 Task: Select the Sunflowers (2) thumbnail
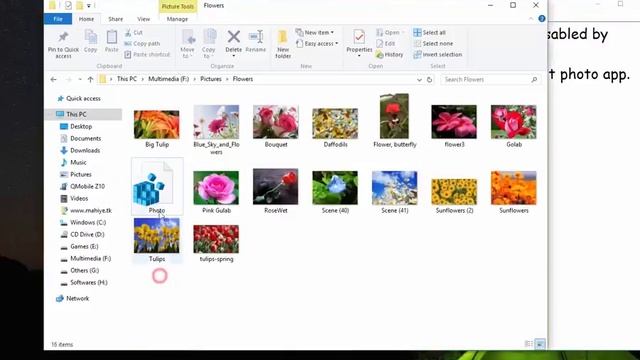[x=454, y=191]
